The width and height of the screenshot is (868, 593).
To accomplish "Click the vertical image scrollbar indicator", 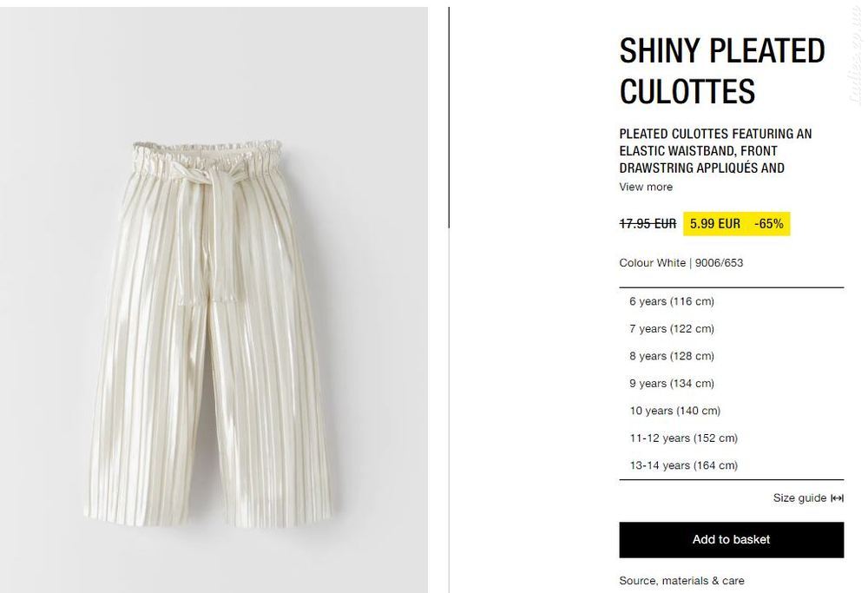I will [x=449, y=117].
